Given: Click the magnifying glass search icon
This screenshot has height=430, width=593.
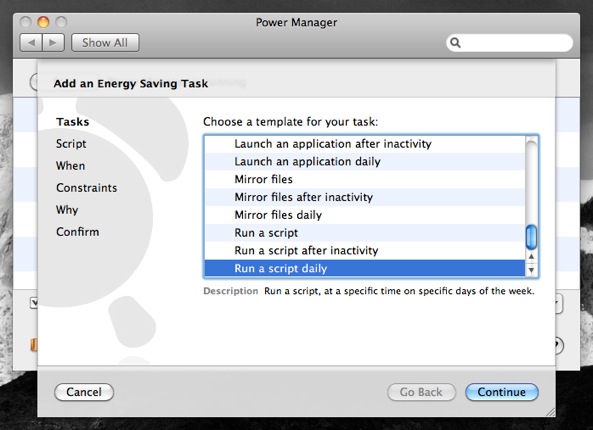Looking at the screenshot, I should [x=455, y=43].
